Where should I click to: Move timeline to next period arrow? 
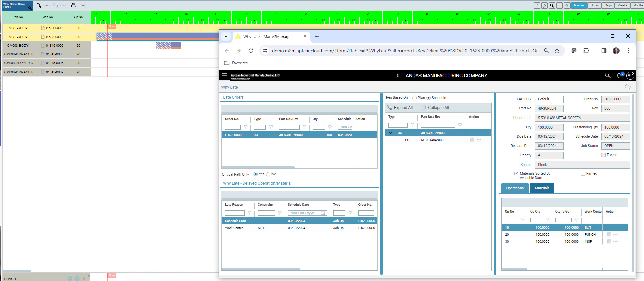pos(544,5)
